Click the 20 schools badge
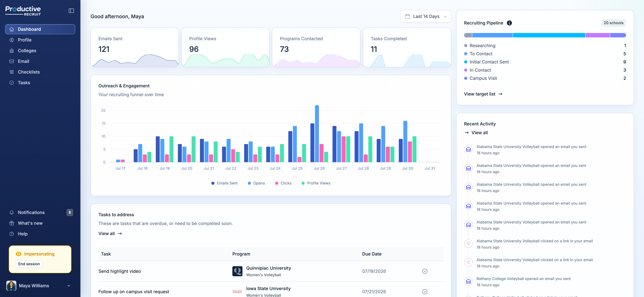Screen dimensions: 644x297 coord(613,23)
